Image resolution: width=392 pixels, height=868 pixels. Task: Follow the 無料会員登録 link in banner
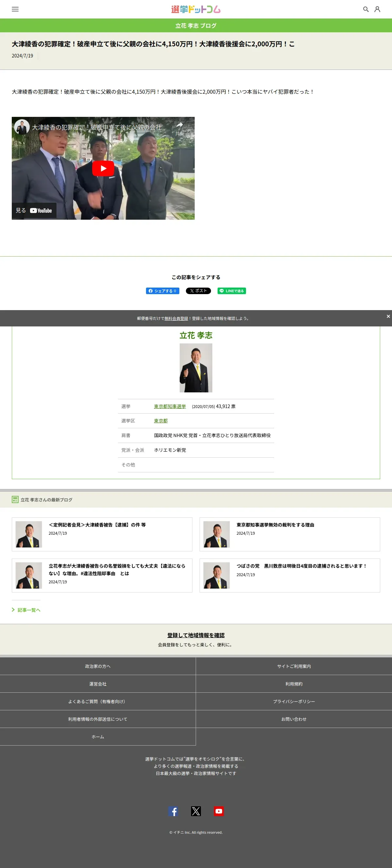pos(176,318)
